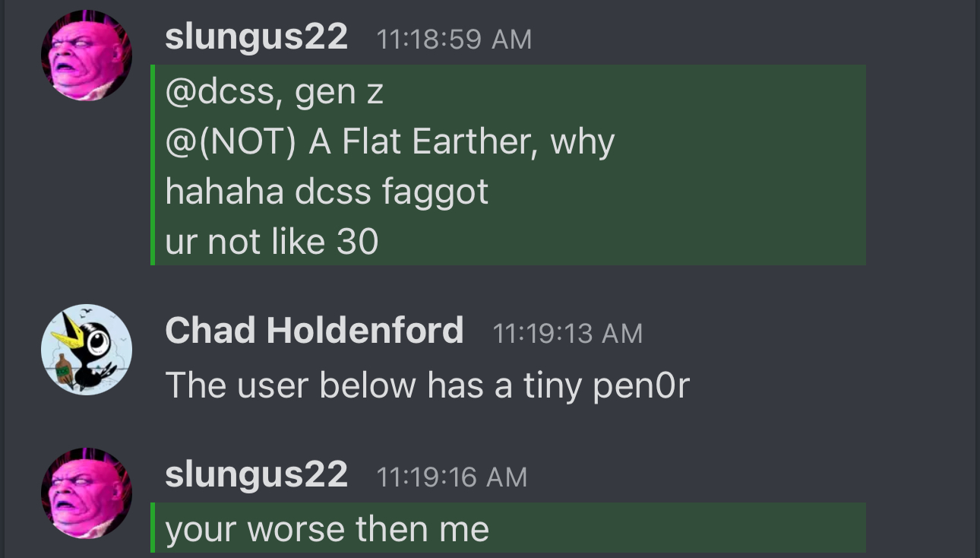Open slungus22's avatar beside the 11:19:16 AM message
Viewport: 980px width, 558px height.
pyautogui.click(x=86, y=493)
